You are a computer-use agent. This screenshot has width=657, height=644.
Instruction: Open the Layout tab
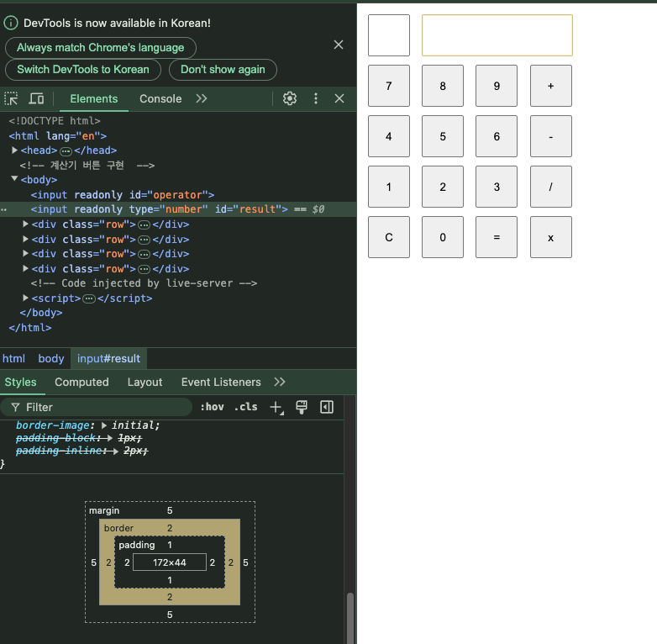pos(145,382)
